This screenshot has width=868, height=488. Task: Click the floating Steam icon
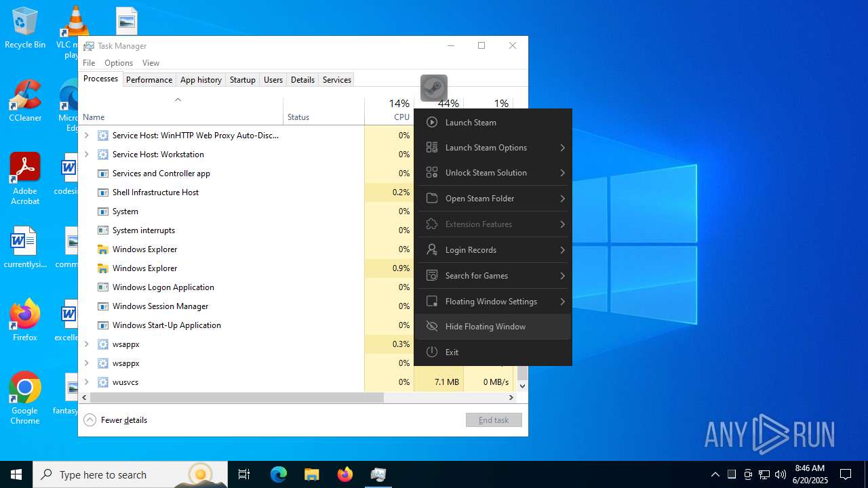434,88
